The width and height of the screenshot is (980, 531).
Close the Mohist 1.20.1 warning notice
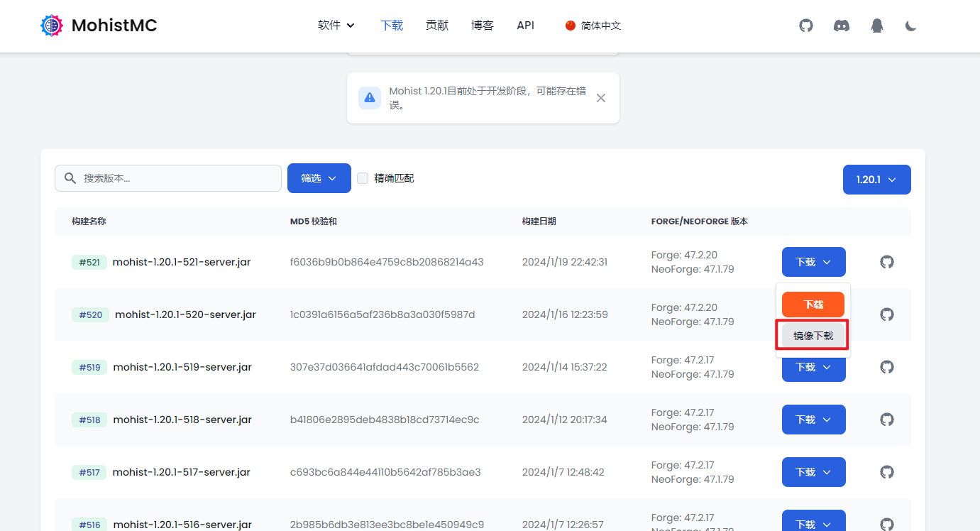[x=601, y=98]
